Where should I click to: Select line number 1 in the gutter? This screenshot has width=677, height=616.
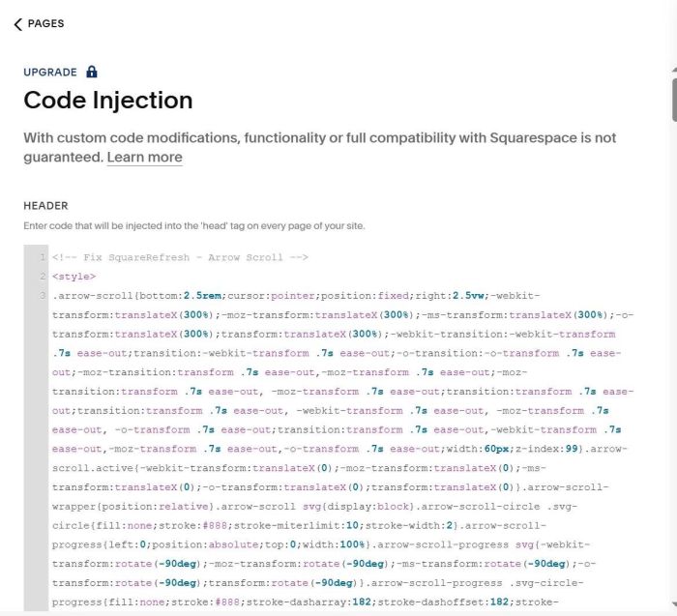pyautogui.click(x=43, y=257)
